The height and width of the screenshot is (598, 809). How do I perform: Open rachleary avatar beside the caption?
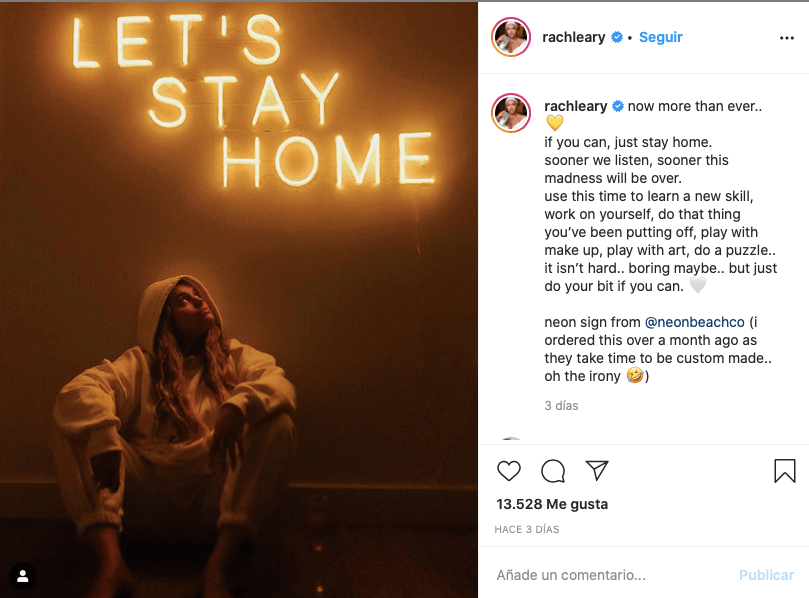pyautogui.click(x=511, y=113)
